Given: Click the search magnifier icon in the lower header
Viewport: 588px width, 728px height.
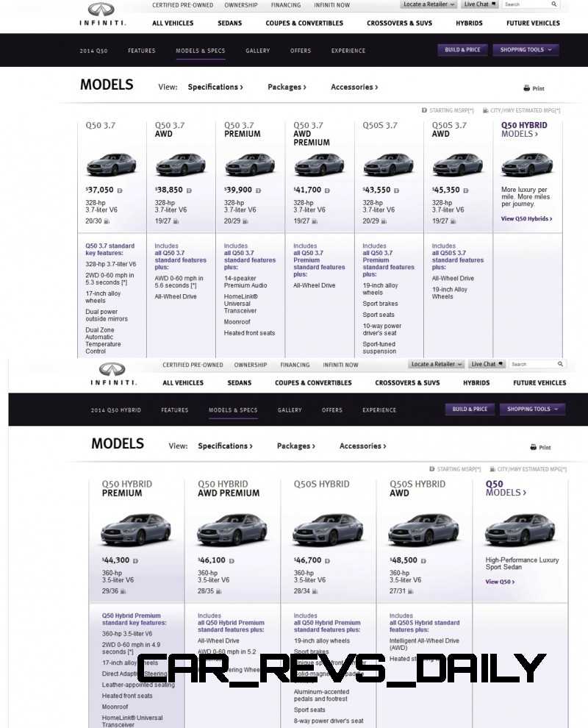Looking at the screenshot, I should click(560, 364).
